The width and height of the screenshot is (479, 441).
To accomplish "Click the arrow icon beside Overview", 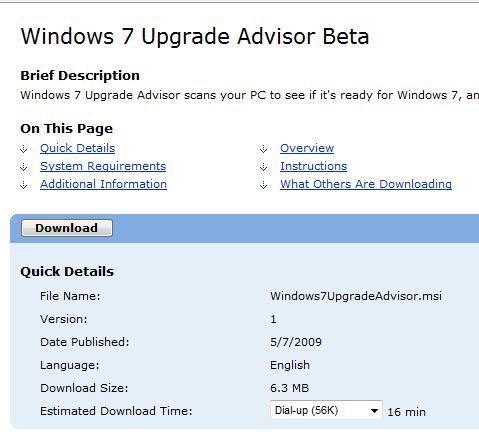I will [x=264, y=149].
